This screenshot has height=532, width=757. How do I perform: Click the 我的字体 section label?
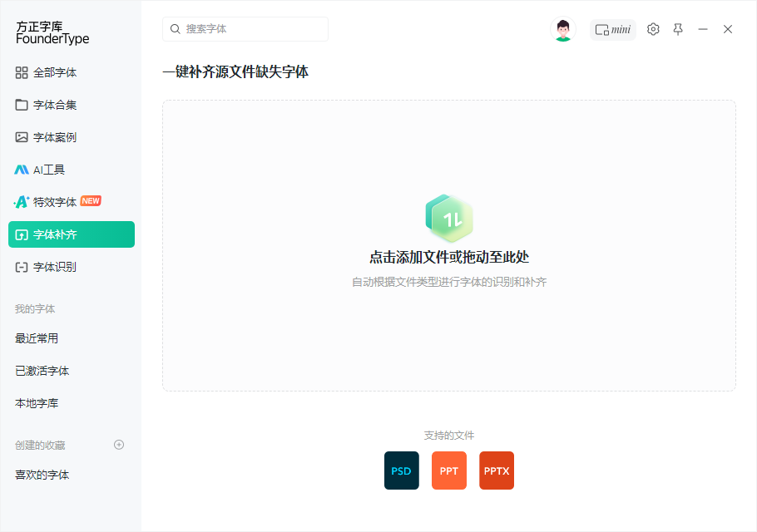pyautogui.click(x=35, y=309)
